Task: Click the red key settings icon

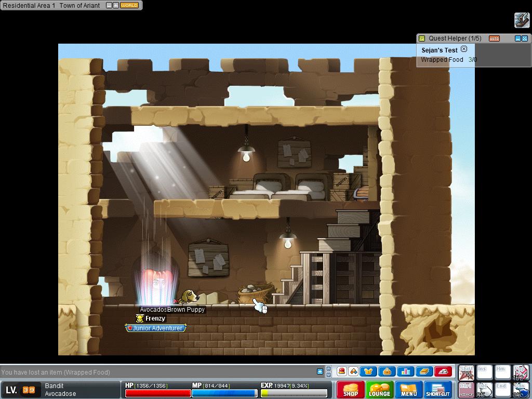Action: point(443,371)
